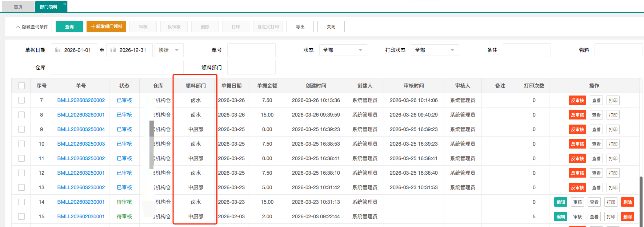The image size is (644, 227).
Task: Click 删除 for row 14
Action: (628, 202)
